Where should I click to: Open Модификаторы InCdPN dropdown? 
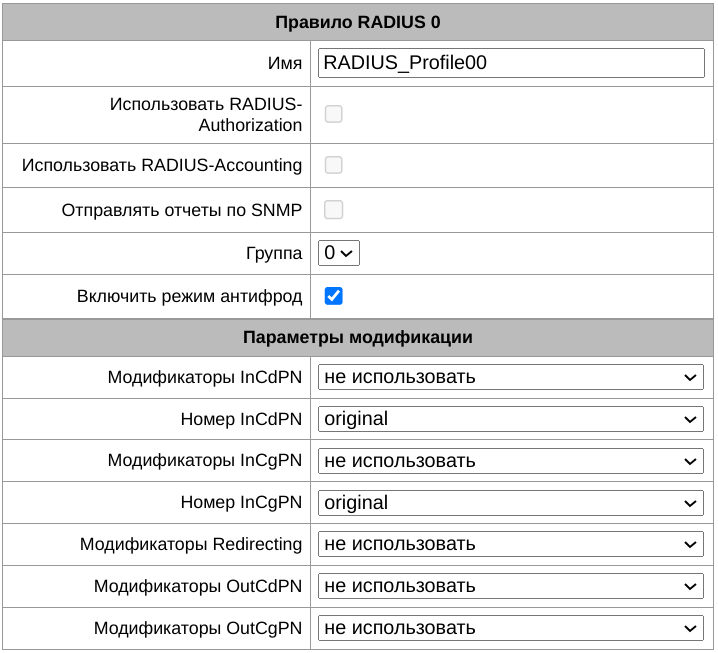point(510,377)
